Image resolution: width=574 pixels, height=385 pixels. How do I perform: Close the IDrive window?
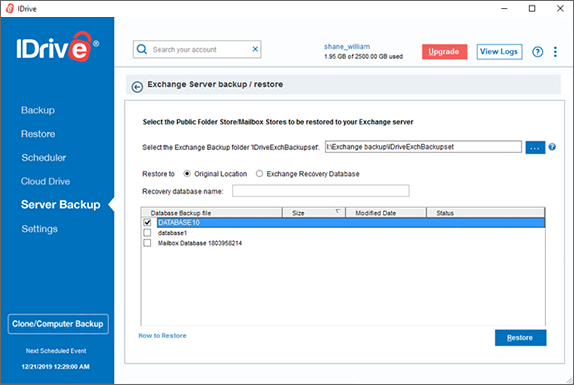click(x=560, y=8)
